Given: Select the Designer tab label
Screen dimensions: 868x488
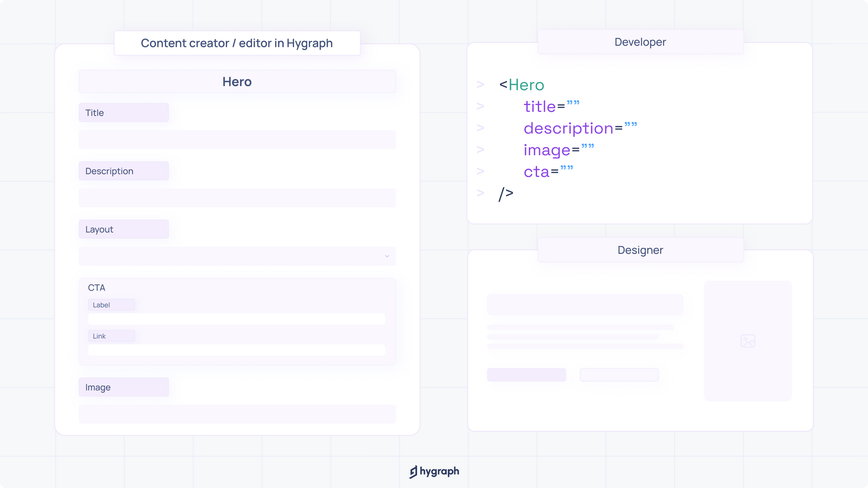Looking at the screenshot, I should 640,250.
